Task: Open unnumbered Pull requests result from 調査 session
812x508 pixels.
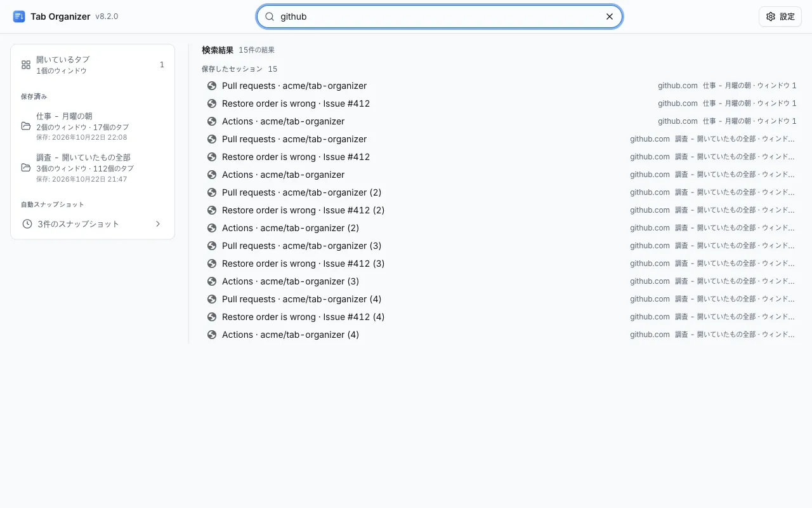Action: coord(502,139)
